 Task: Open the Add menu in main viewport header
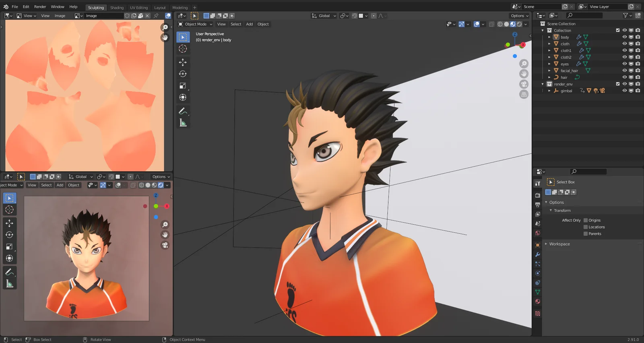point(250,24)
